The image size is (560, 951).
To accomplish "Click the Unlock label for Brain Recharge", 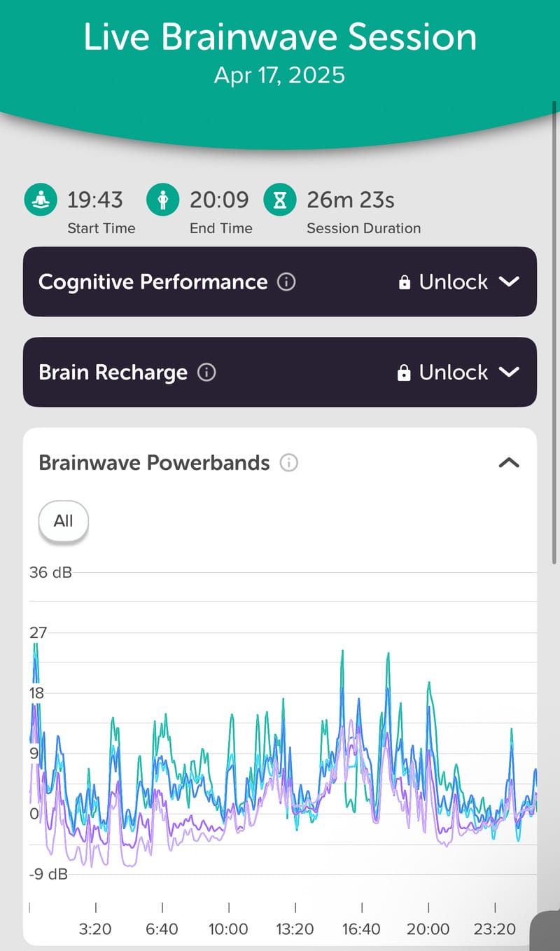I will click(x=452, y=372).
